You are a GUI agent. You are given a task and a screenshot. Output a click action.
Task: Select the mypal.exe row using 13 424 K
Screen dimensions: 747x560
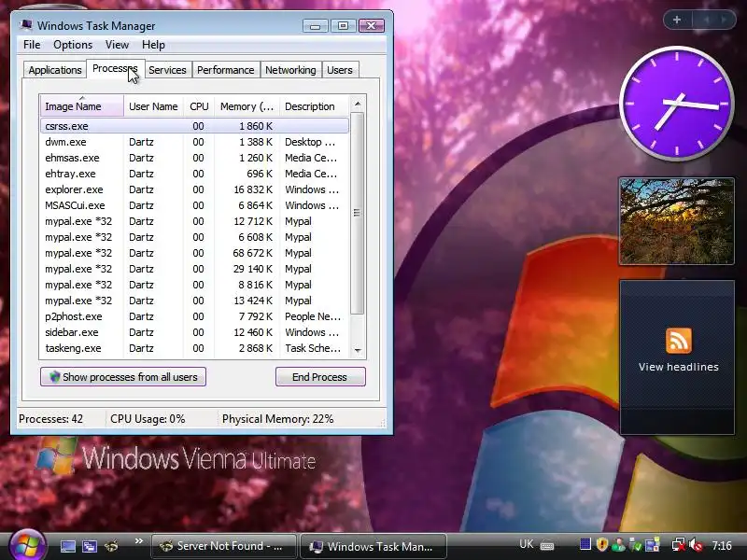tap(195, 301)
